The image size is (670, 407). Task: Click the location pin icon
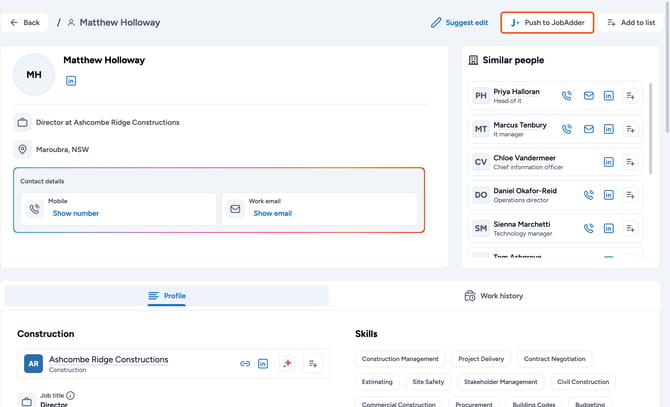22,149
